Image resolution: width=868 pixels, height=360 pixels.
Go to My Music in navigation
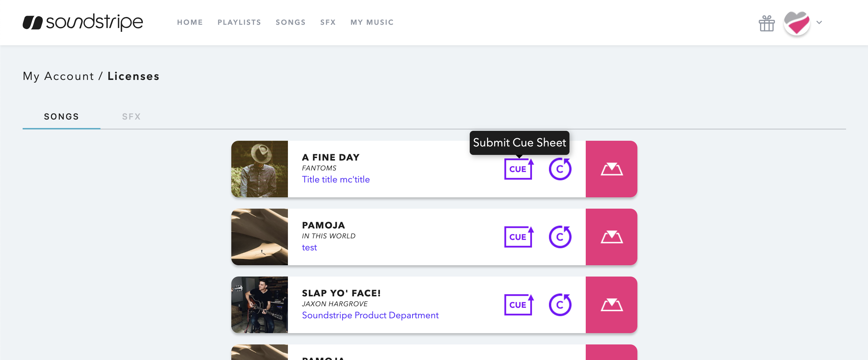tap(372, 22)
